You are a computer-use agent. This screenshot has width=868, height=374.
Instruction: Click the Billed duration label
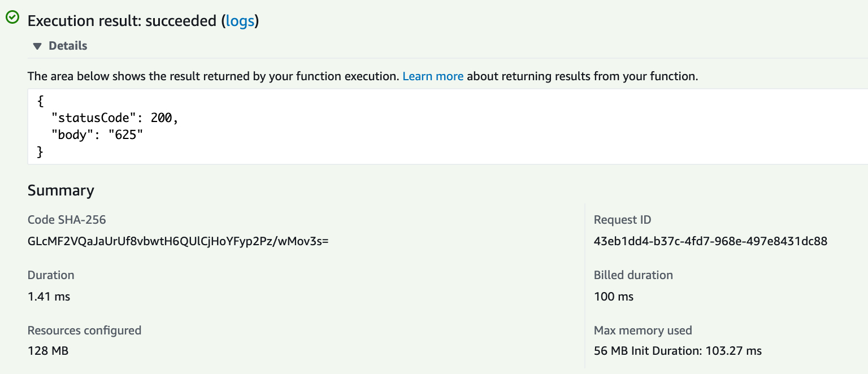point(633,275)
